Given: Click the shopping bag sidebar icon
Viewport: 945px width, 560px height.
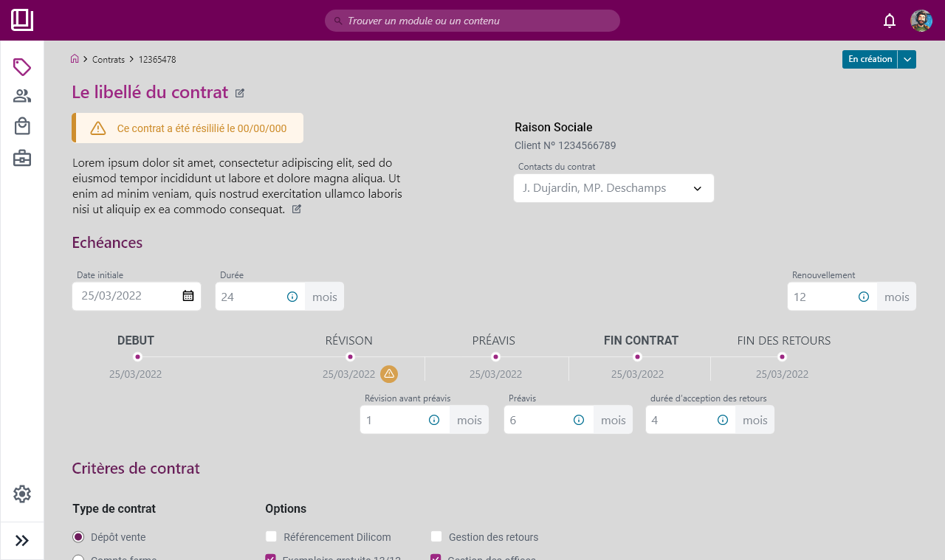Looking at the screenshot, I should tap(22, 126).
